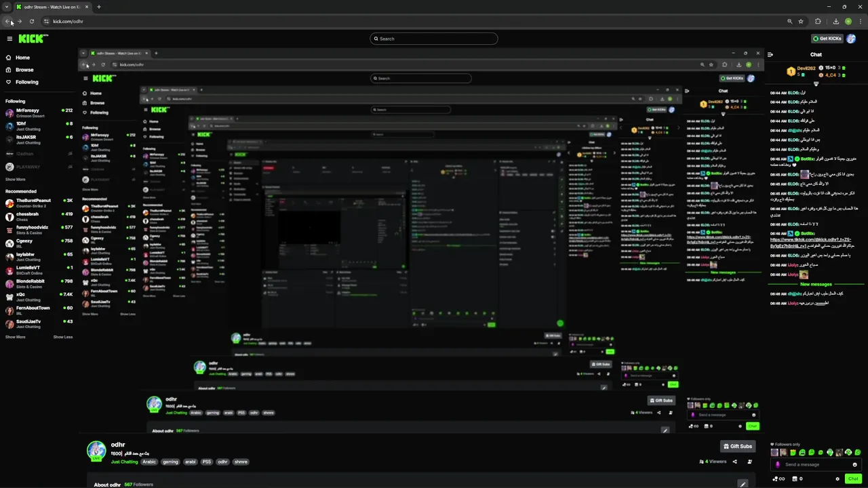Image resolution: width=868 pixels, height=488 pixels.
Task: Open the Kick sidebar hamburger menu
Action: tap(9, 39)
